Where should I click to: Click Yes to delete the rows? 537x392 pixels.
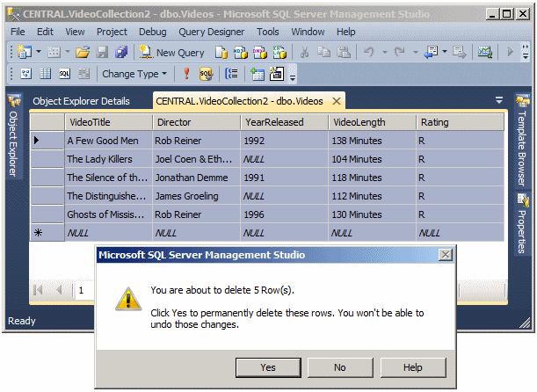[x=268, y=367]
